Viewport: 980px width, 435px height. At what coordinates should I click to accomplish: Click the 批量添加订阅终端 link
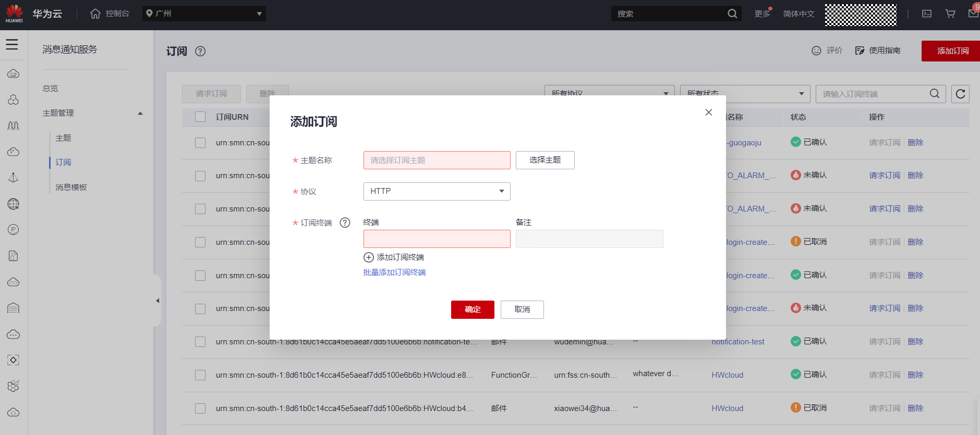(x=394, y=272)
